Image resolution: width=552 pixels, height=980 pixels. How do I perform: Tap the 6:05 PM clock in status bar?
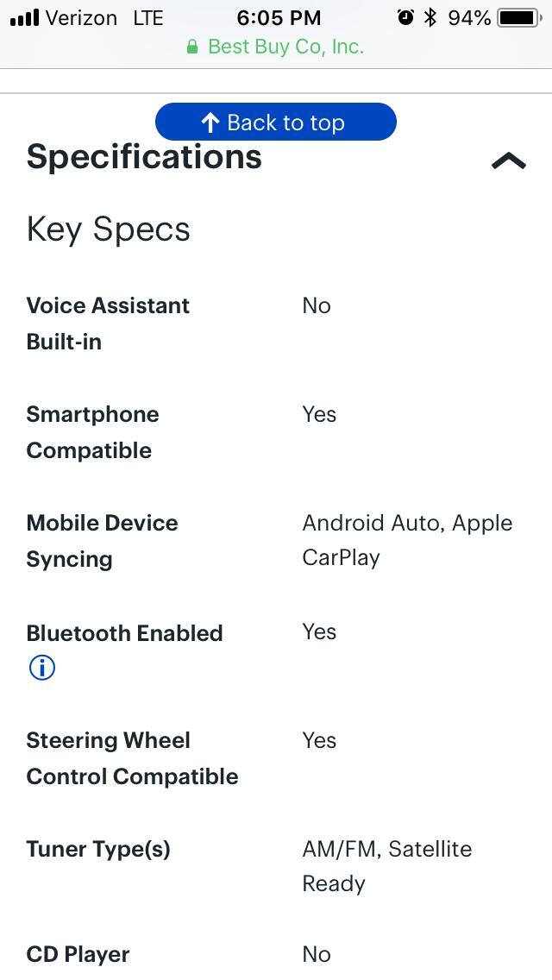click(279, 17)
